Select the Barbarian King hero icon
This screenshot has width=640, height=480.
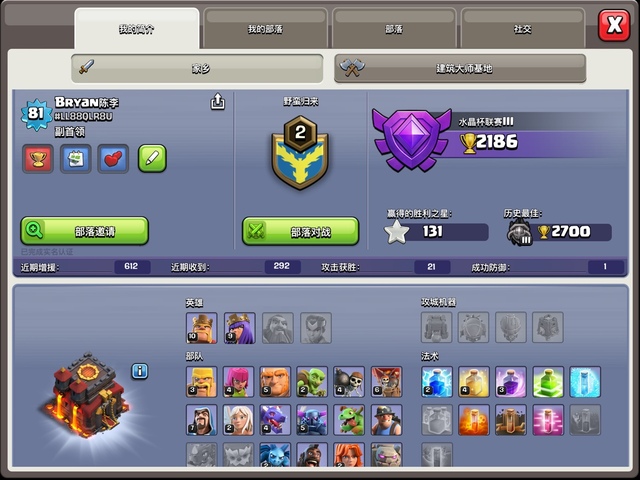(202, 328)
